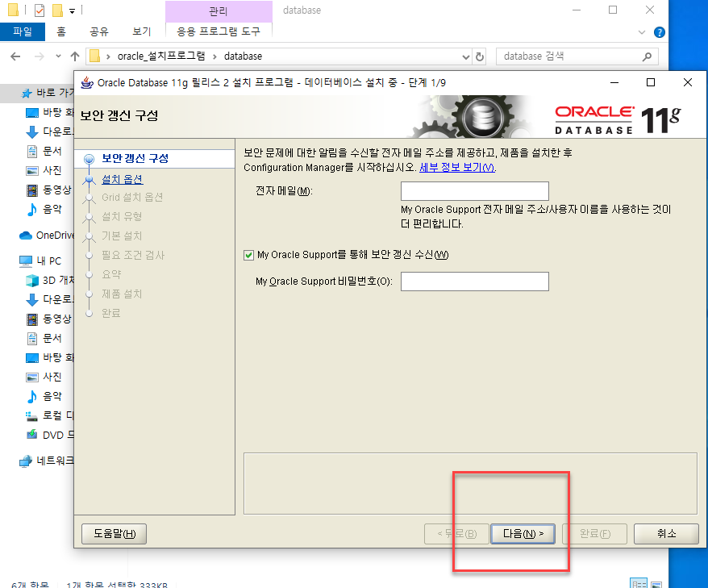Refresh the database folder view
This screenshot has width=708, height=588.
point(480,56)
